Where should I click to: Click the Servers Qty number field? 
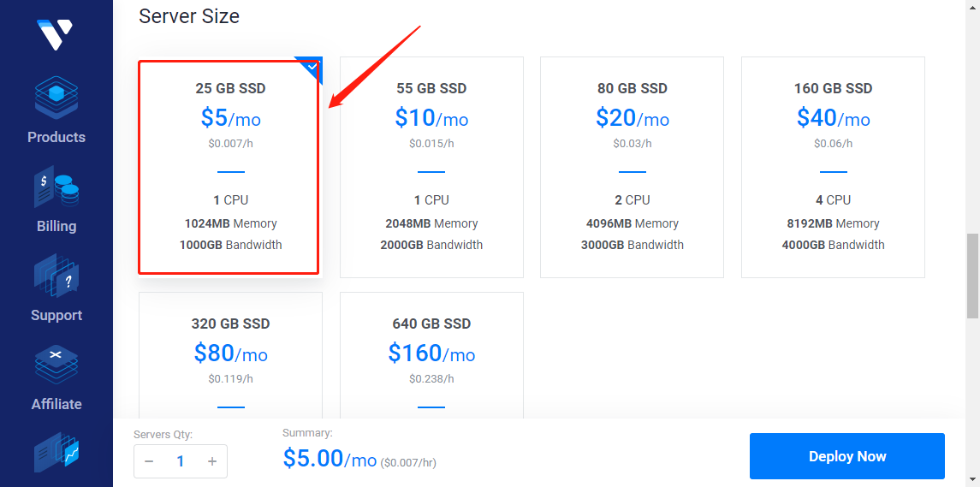click(181, 462)
